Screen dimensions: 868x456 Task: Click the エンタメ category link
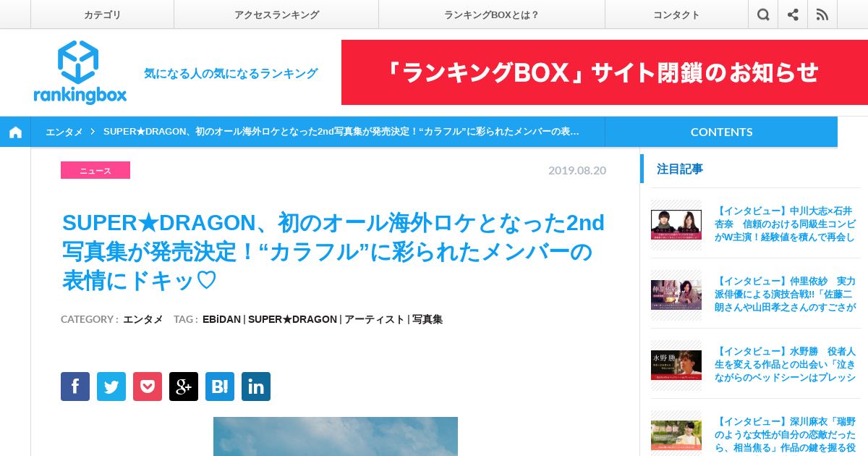pyautogui.click(x=142, y=319)
